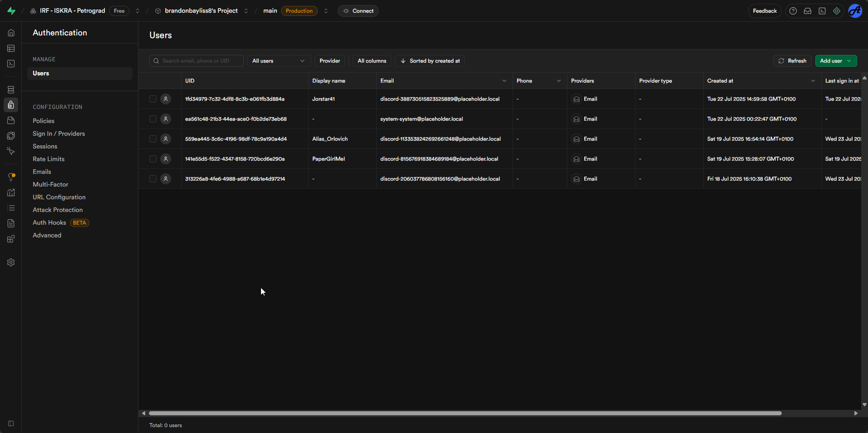The width and height of the screenshot is (868, 433).
Task: Go to Users in the Manage section
Action: pos(80,74)
